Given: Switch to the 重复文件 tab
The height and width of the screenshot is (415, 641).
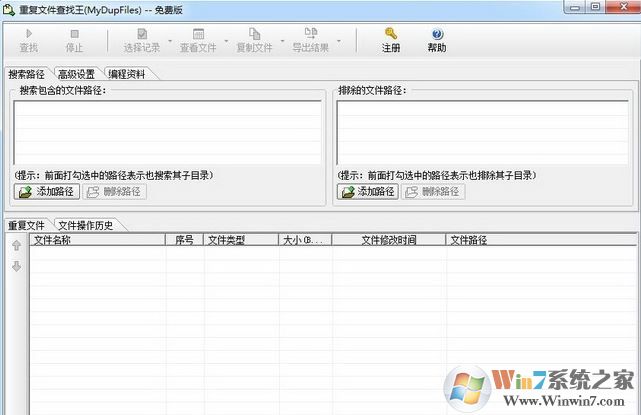Looking at the screenshot, I should (x=27, y=225).
